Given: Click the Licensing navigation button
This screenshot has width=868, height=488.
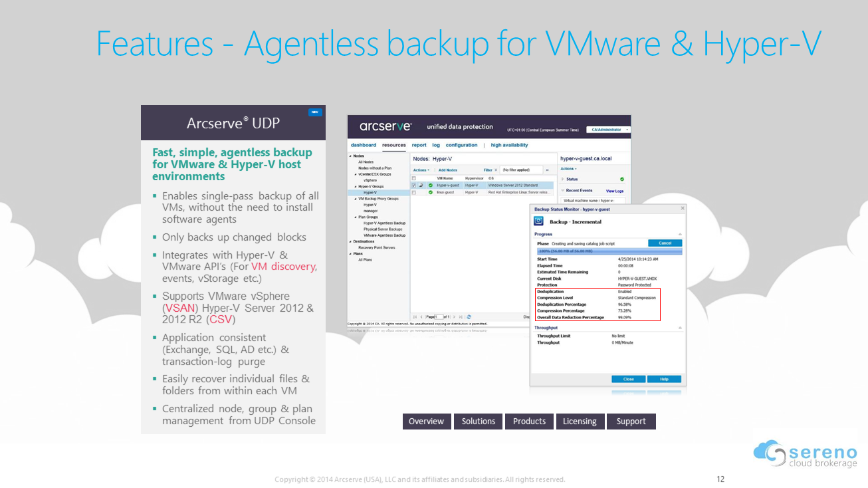Looking at the screenshot, I should [x=580, y=422].
